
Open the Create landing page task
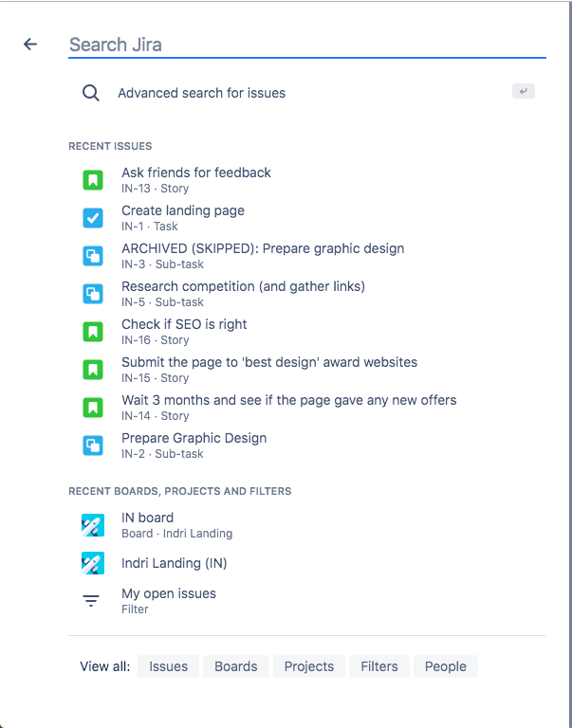click(x=307, y=218)
